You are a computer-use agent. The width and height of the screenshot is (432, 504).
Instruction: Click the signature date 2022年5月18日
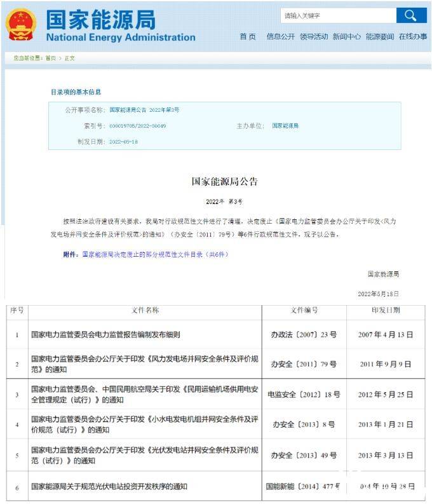[x=379, y=294]
